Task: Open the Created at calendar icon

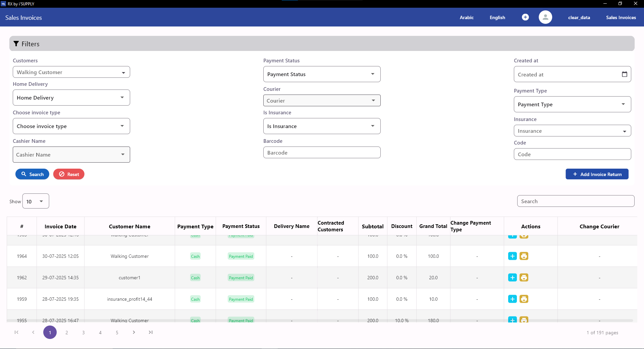Action: coord(624,74)
